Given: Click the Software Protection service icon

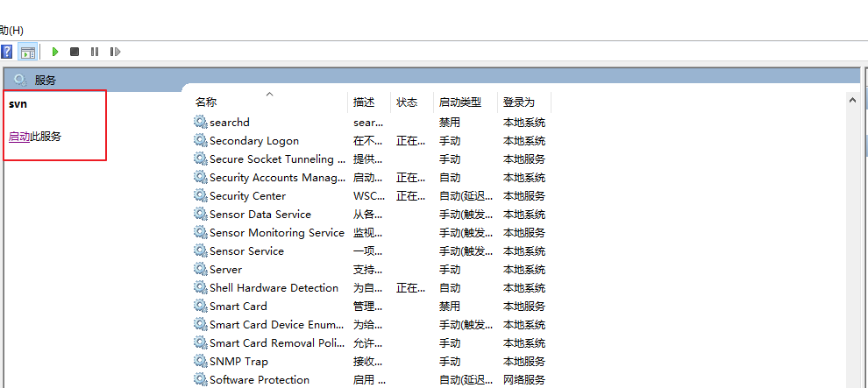Looking at the screenshot, I should pos(201,379).
